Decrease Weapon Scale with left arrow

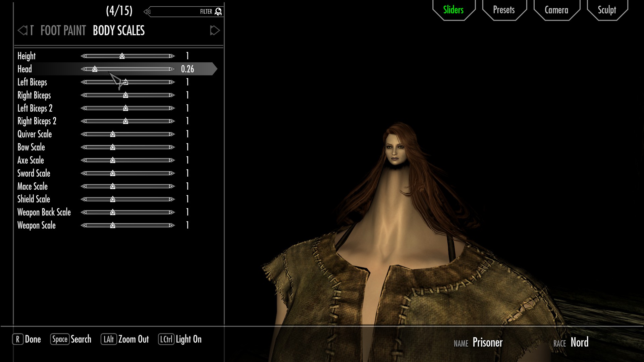click(84, 225)
